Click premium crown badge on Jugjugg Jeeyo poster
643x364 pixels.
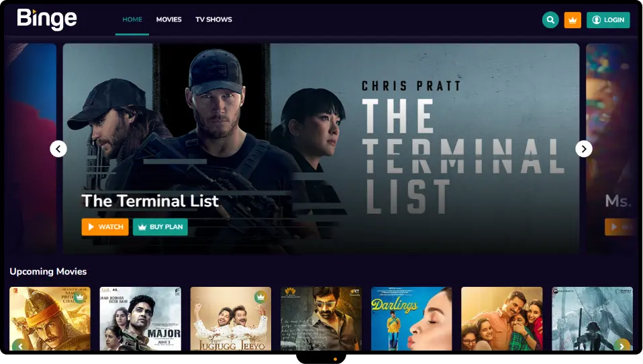[260, 297]
